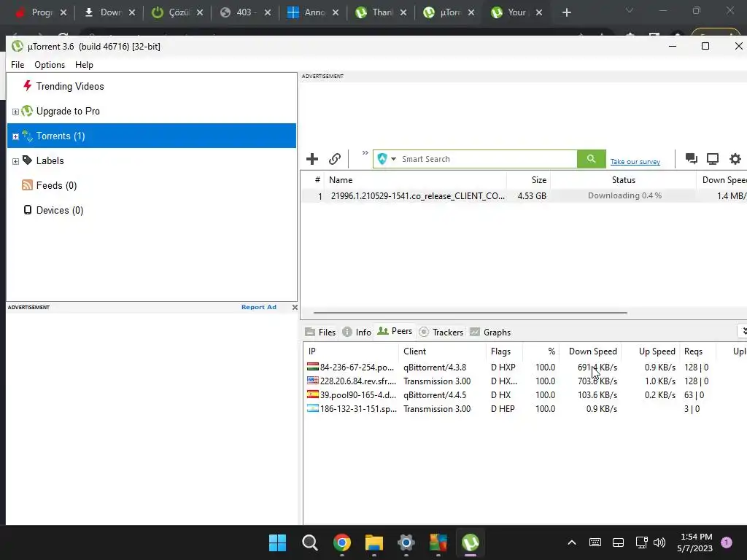This screenshot has height=560, width=747.
Task: Switch to the Info tab
Action: pyautogui.click(x=357, y=332)
